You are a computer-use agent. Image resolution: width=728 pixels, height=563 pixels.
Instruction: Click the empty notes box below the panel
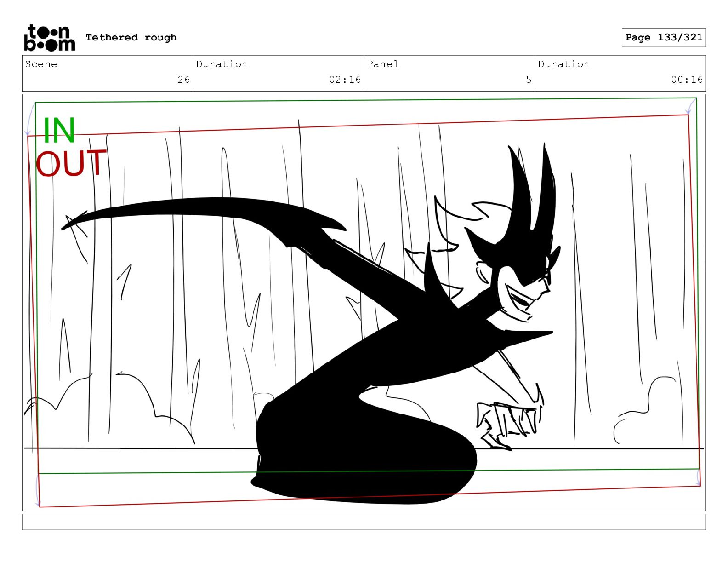coord(364,522)
